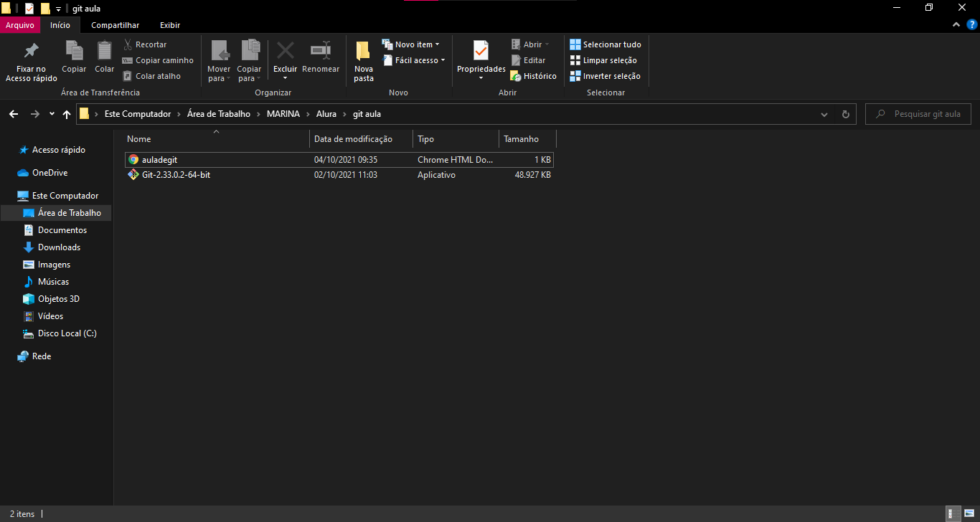The image size is (980, 522).
Task: Switch to details view layout icon
Action: click(x=953, y=513)
